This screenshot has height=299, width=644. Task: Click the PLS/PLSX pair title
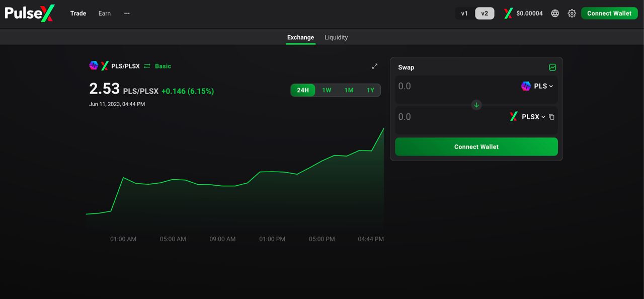point(125,66)
